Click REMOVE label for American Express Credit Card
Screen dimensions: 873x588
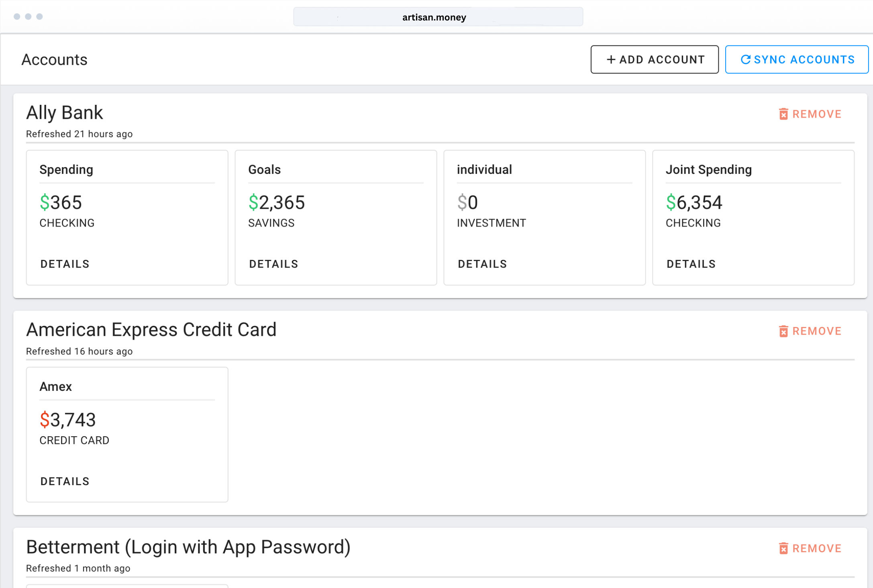pos(817,331)
